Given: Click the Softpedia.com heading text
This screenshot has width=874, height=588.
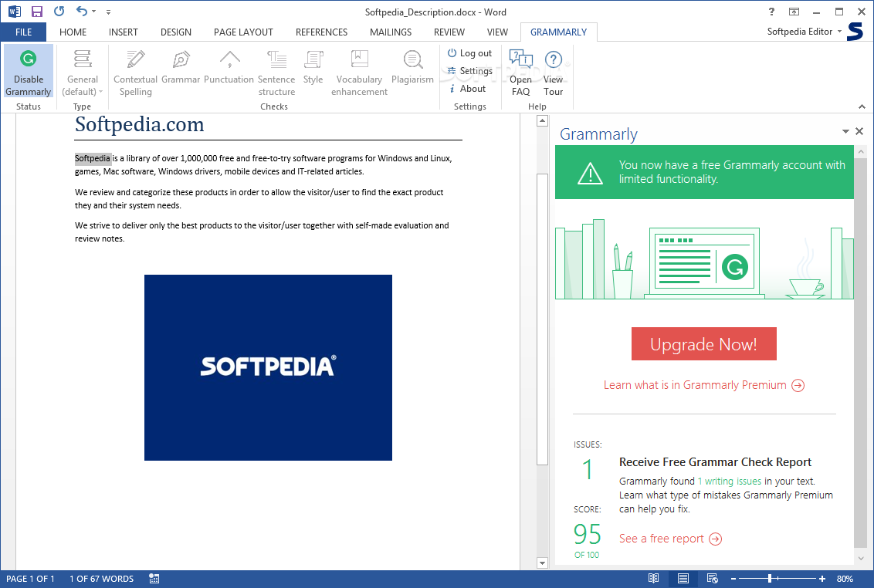Looking at the screenshot, I should (139, 124).
